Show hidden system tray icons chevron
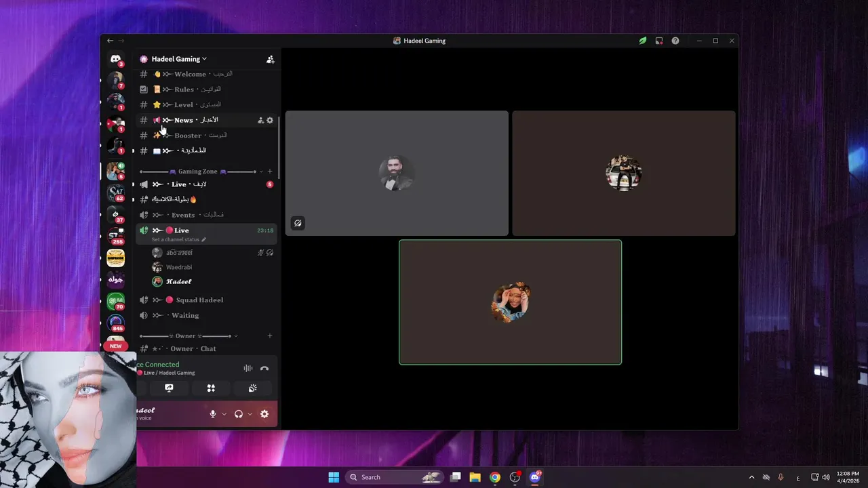868x488 pixels. [x=751, y=477]
